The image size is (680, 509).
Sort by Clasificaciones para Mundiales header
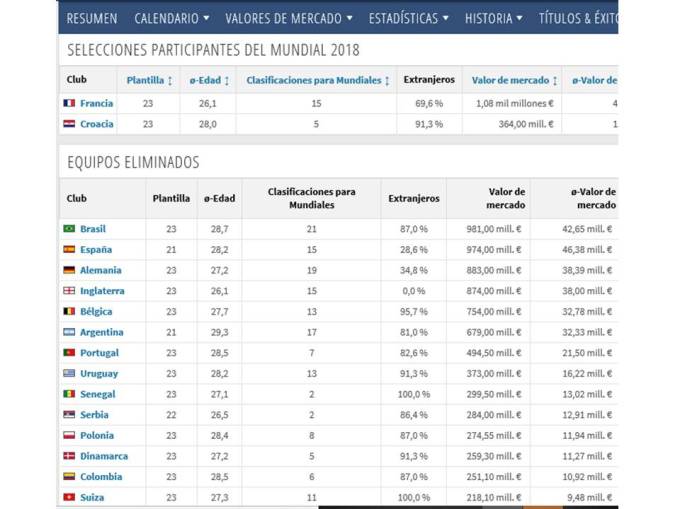(x=318, y=80)
